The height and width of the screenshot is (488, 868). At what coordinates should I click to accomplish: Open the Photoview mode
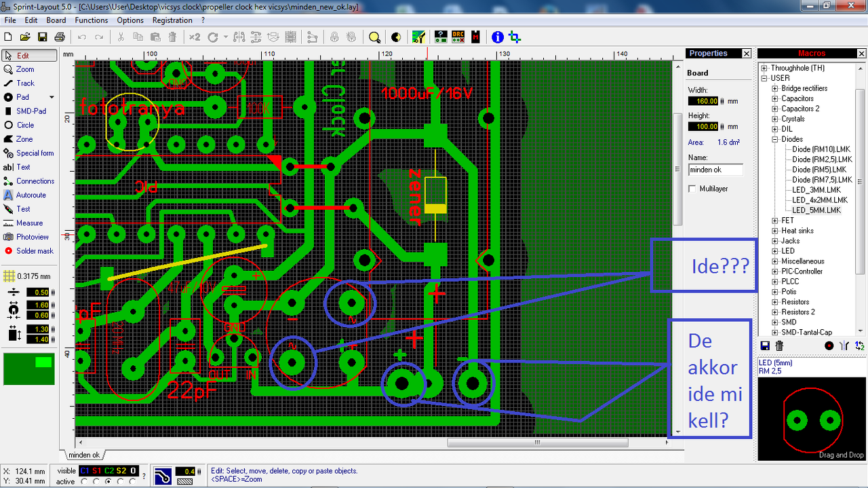(x=32, y=237)
